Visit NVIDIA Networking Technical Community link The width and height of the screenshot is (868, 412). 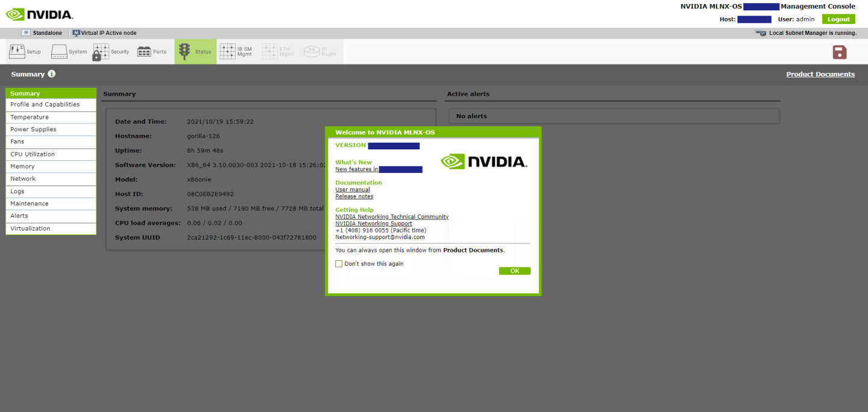[392, 217]
